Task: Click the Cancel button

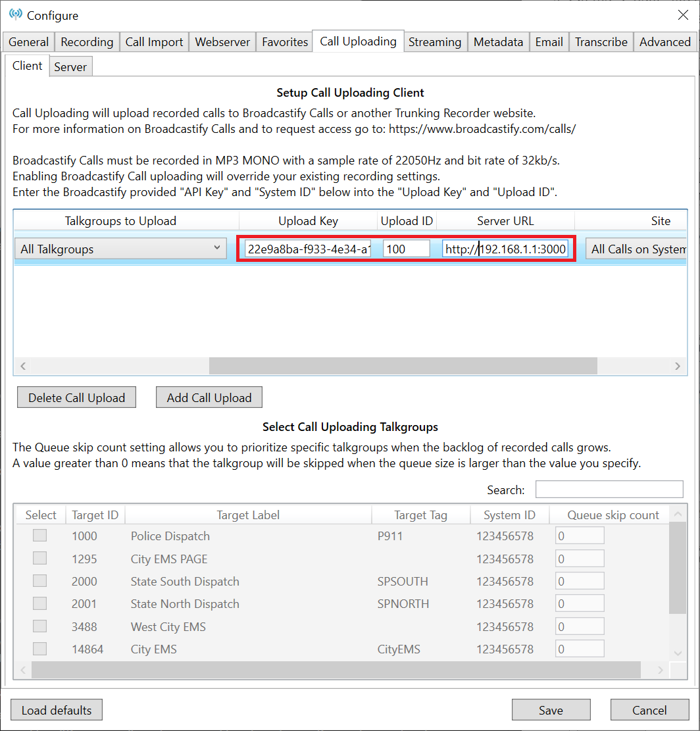Action: 649,710
